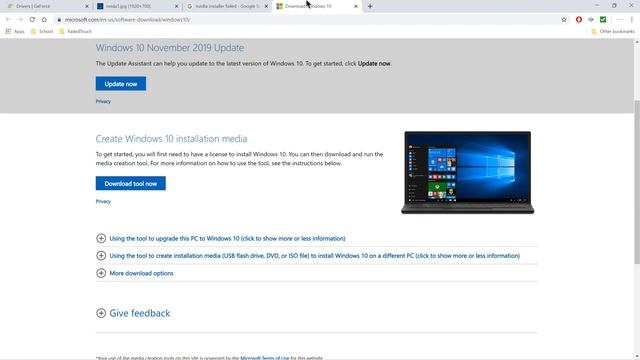This screenshot has height=360, width=640.
Task: Expand the Give feedback section
Action: click(x=133, y=313)
